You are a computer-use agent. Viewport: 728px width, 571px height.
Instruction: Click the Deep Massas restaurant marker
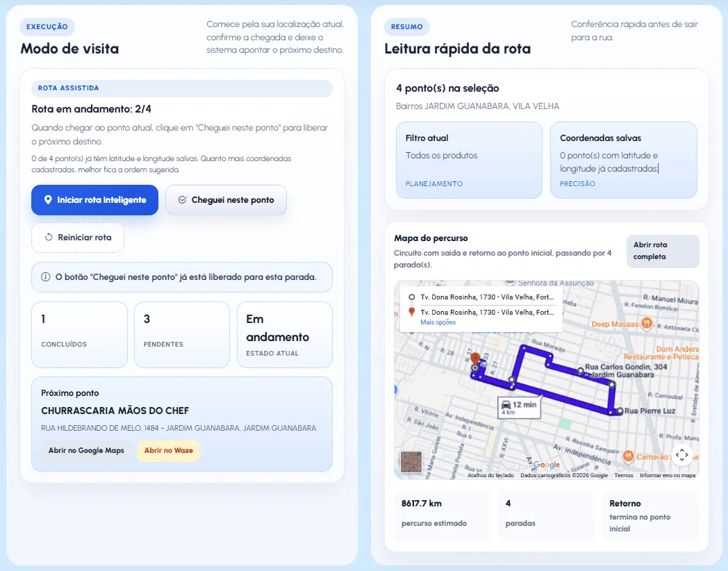click(x=647, y=323)
